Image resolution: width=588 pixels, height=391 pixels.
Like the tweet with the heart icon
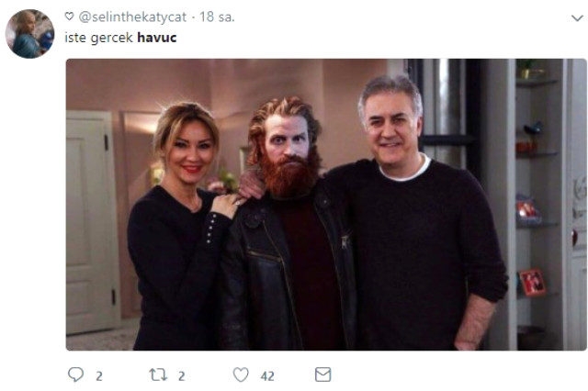(241, 374)
